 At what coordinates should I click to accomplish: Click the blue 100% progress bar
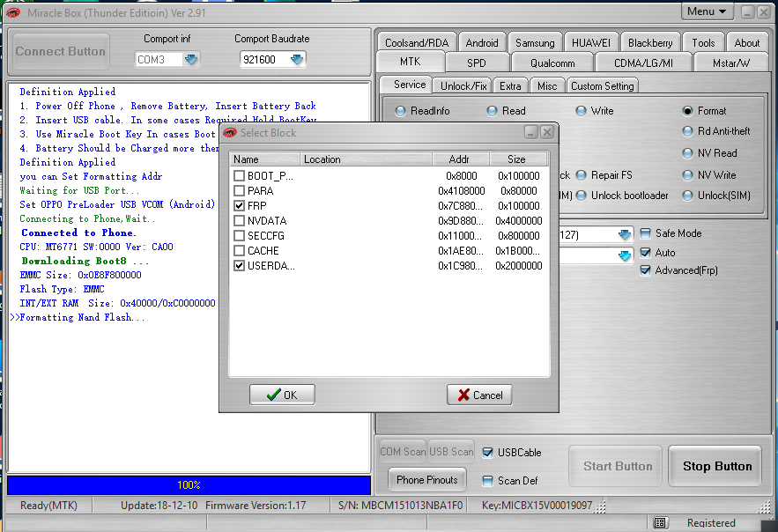(x=189, y=485)
